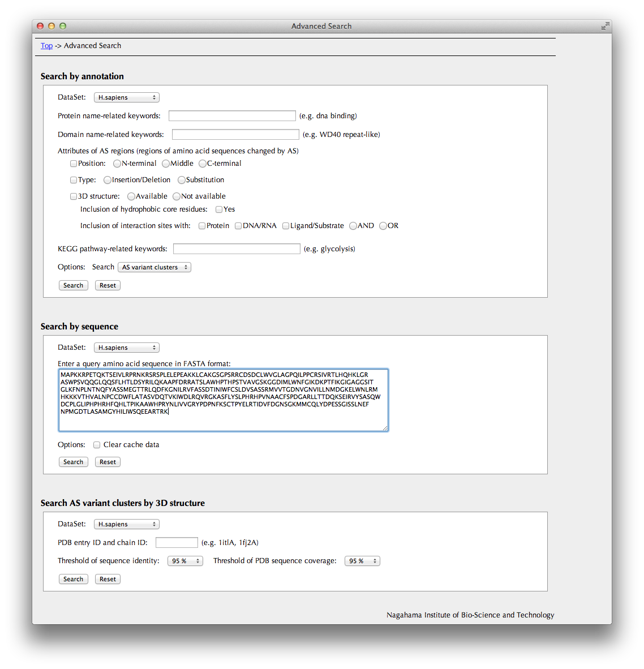Select the C-terminal radio option
The height and width of the screenshot is (669, 644).
203,164
